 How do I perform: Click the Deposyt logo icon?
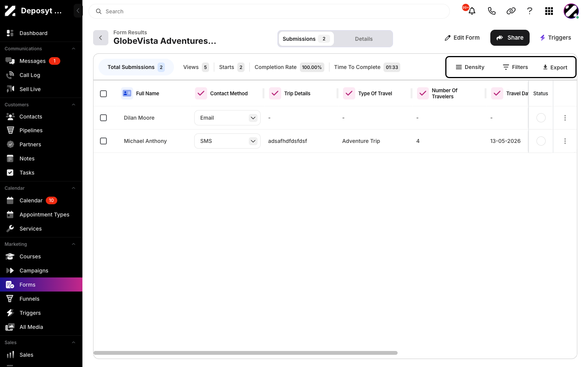[10, 11]
